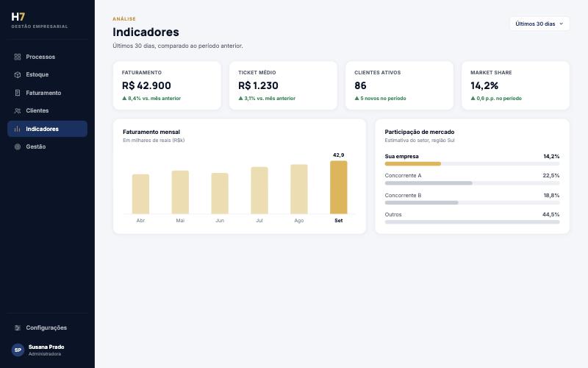Click the 5 novos no período text
The image size is (588, 368).
pos(380,99)
